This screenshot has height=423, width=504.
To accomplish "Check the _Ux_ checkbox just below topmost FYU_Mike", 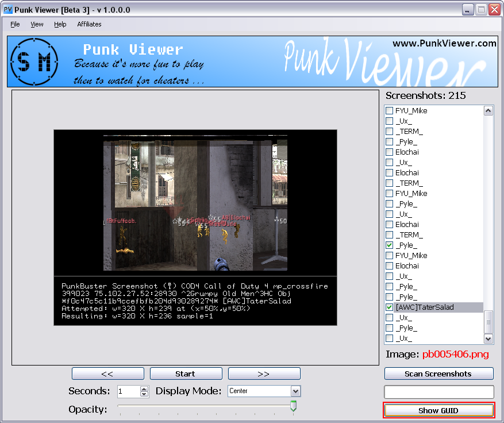I will pos(390,121).
